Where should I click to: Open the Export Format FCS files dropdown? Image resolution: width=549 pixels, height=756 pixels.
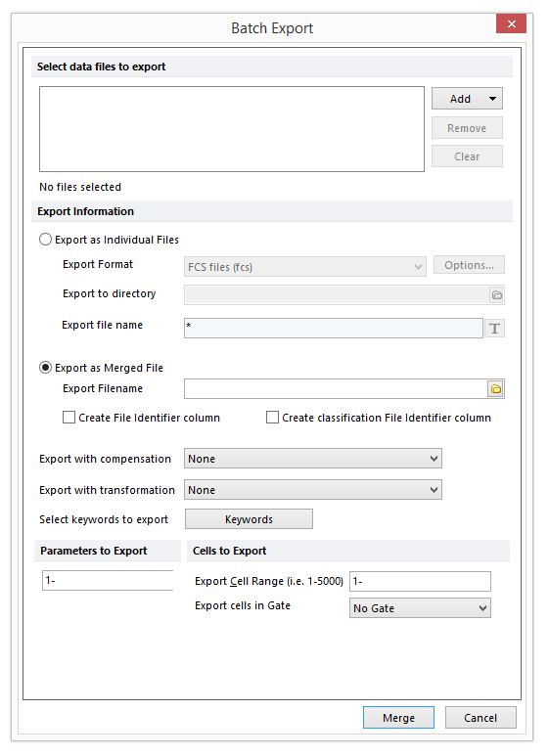coord(305,267)
